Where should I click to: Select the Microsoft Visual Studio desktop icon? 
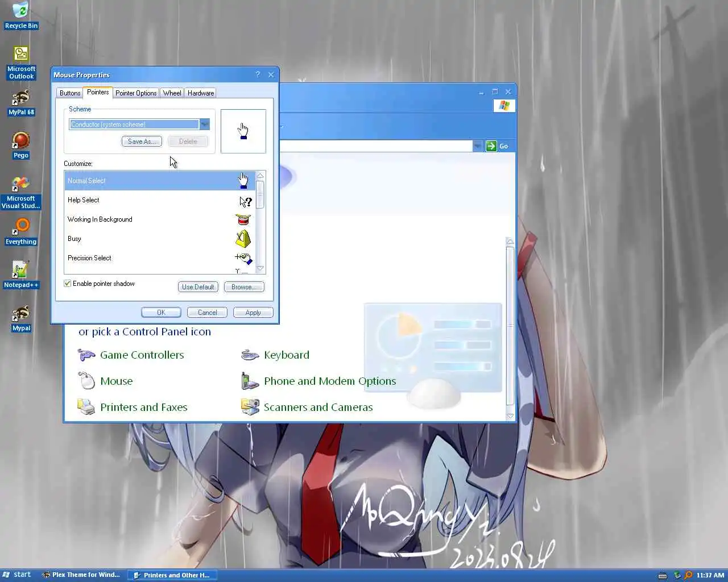coord(21,193)
